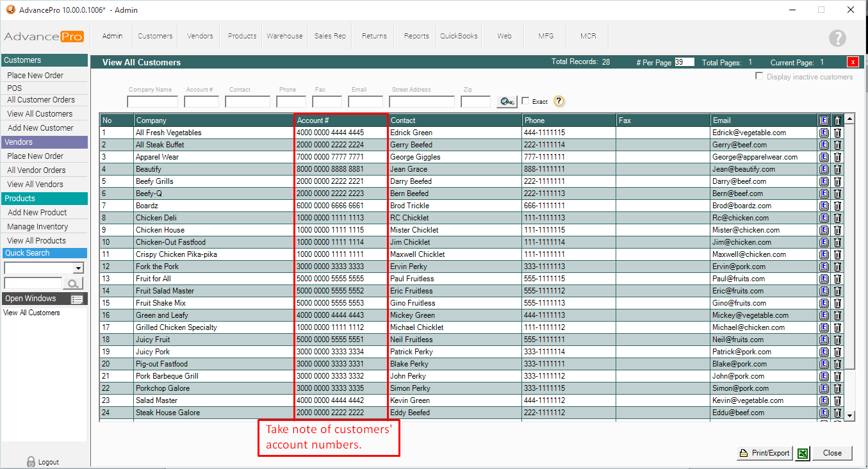Open the Open Windows list icon
The height and width of the screenshot is (469, 868).
[x=77, y=299]
